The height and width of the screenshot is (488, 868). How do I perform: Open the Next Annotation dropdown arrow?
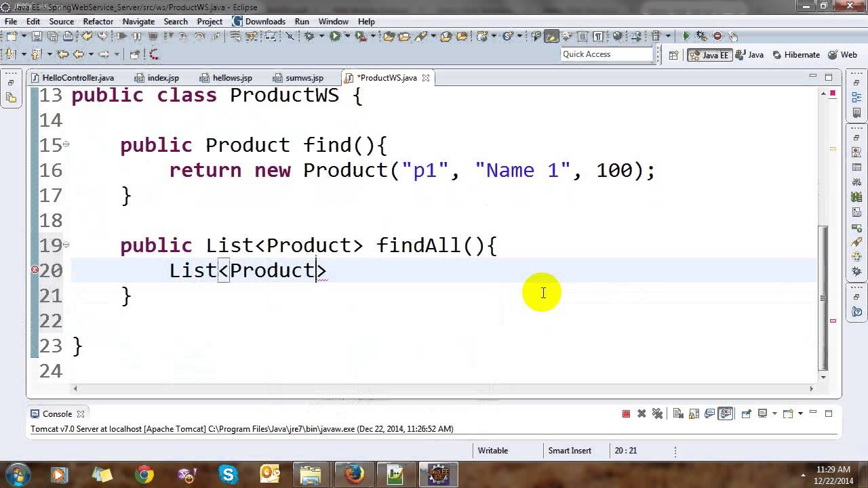click(24, 54)
